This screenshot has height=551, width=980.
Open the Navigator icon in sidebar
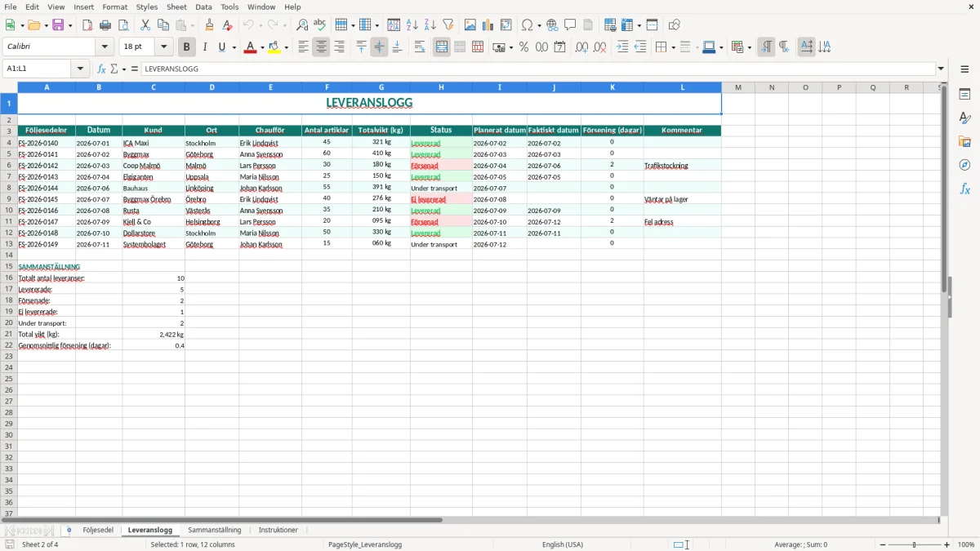(964, 165)
